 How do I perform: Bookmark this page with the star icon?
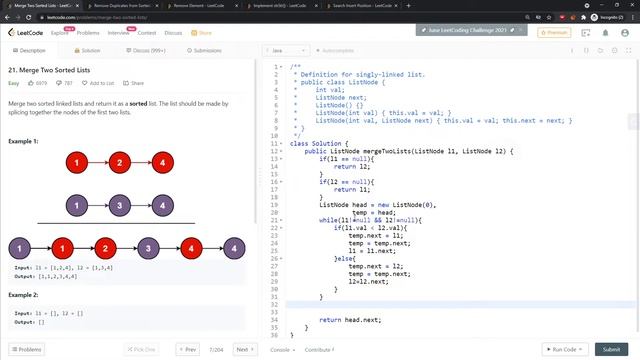coord(549,18)
